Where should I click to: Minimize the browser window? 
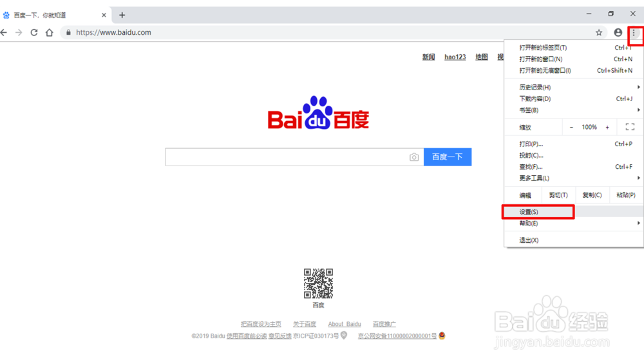(x=589, y=14)
